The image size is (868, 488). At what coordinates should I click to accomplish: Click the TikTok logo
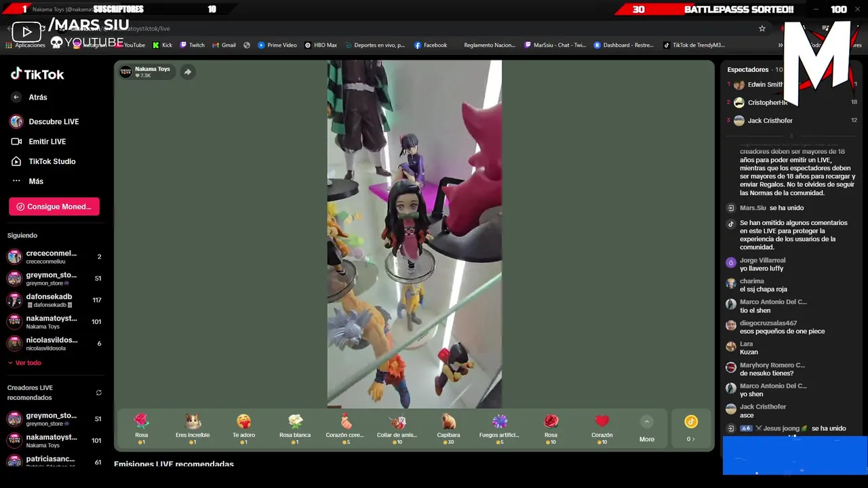click(37, 75)
